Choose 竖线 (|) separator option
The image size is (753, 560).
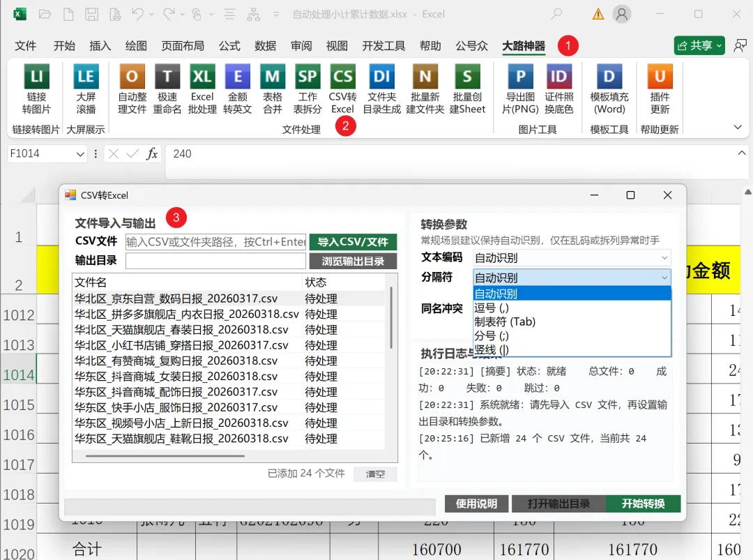point(572,349)
